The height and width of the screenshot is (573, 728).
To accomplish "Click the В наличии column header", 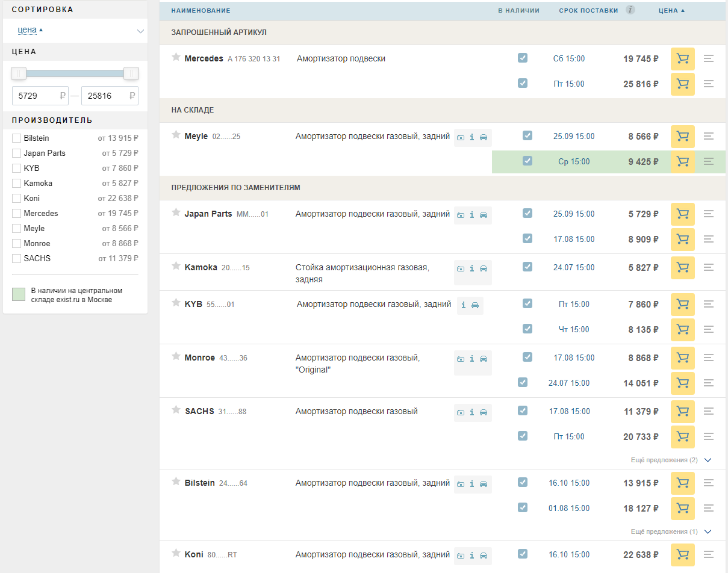I will coord(518,11).
